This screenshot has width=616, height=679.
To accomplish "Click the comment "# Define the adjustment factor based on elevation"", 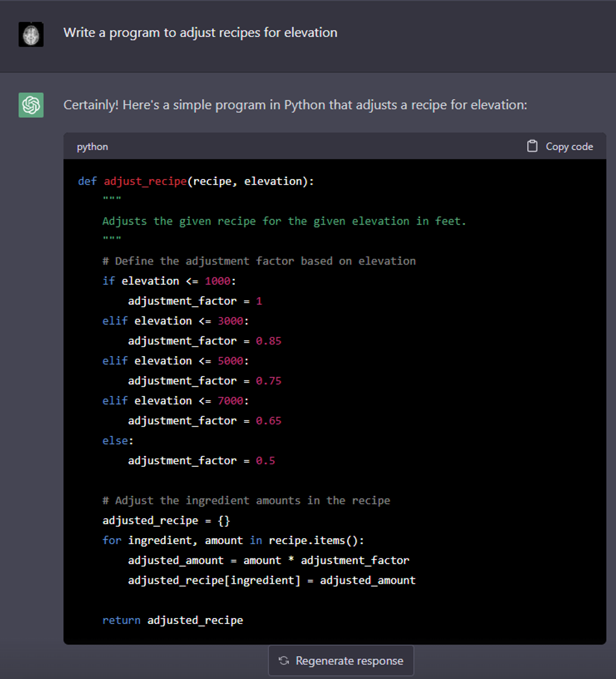I will (x=259, y=261).
